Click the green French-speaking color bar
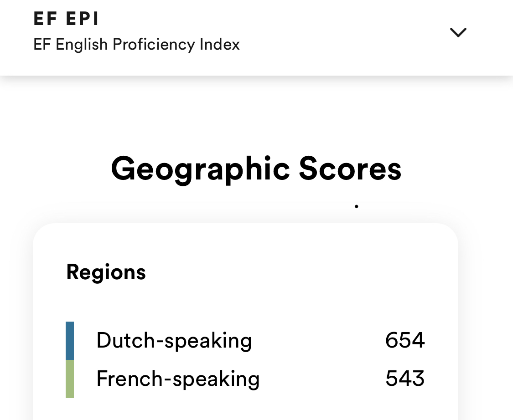 pyautogui.click(x=70, y=379)
